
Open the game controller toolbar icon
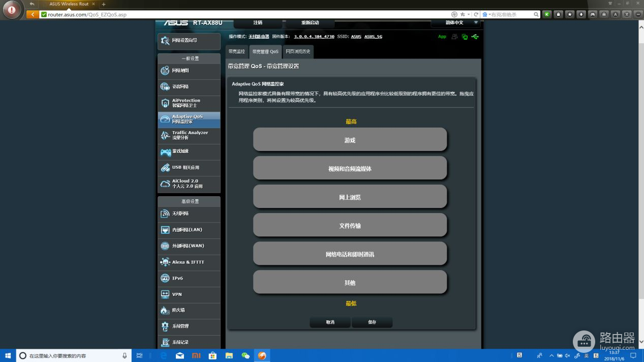(x=592, y=14)
